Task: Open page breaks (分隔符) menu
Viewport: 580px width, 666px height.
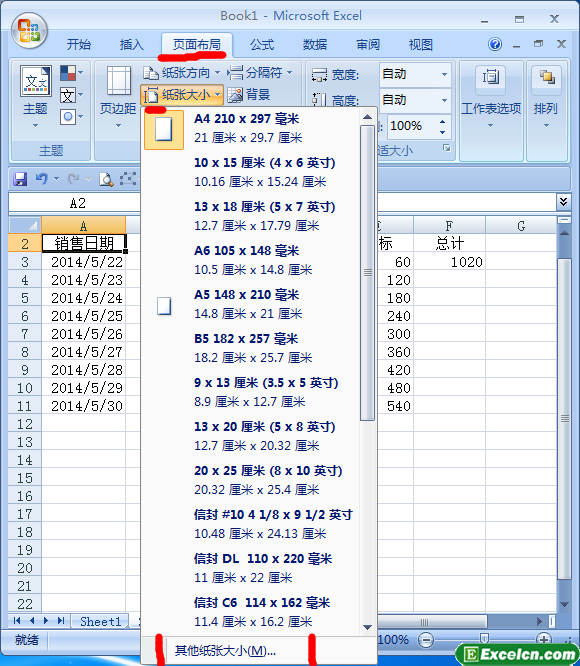Action: [x=260, y=73]
